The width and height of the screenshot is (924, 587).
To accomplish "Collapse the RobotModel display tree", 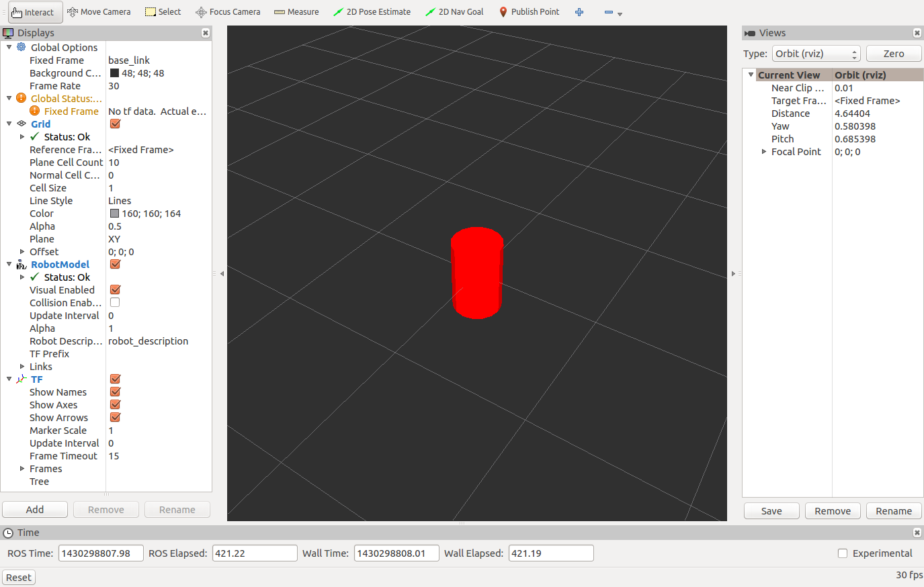I will (9, 265).
